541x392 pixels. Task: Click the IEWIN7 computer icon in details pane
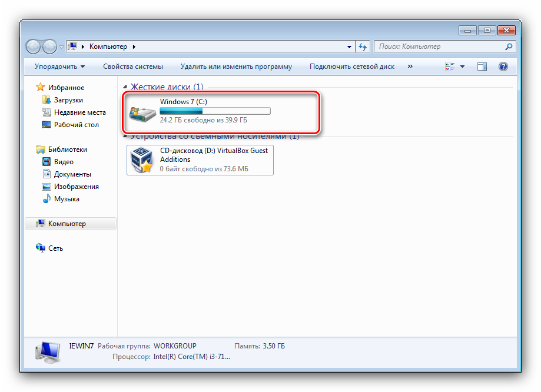(48, 353)
